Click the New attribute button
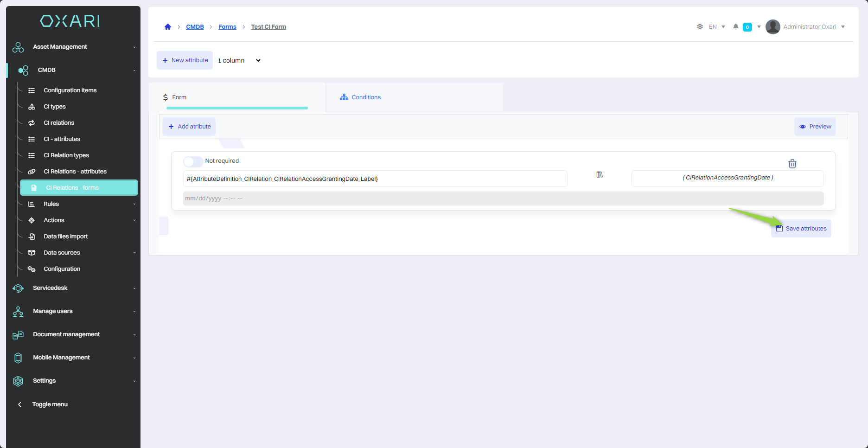 [x=185, y=60]
